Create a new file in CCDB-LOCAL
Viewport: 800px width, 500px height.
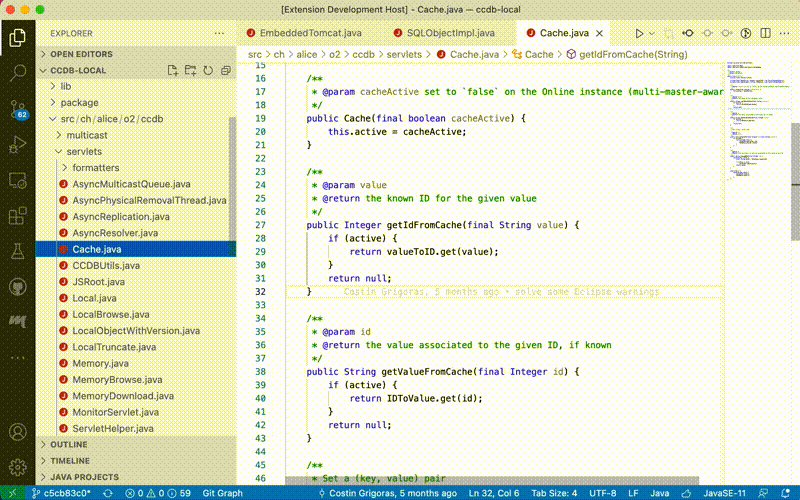coord(172,70)
